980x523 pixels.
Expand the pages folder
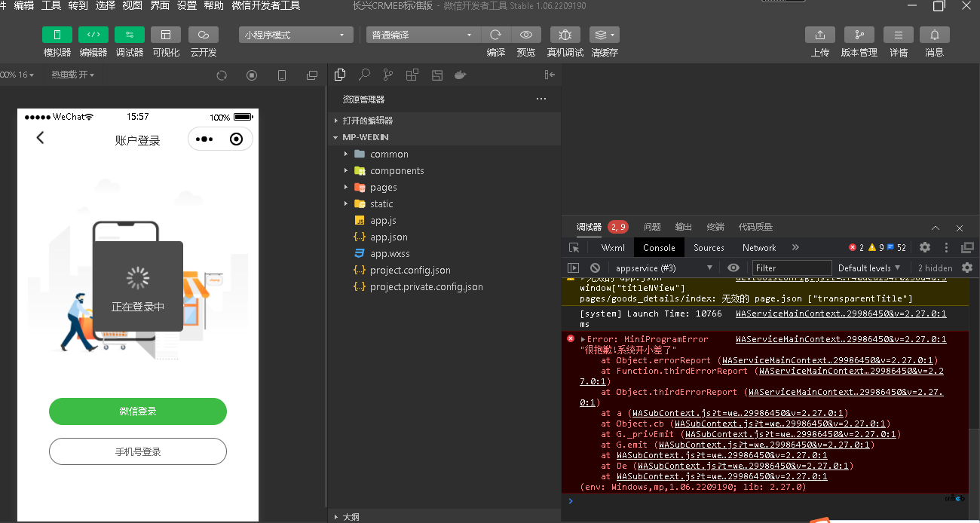click(444, 187)
